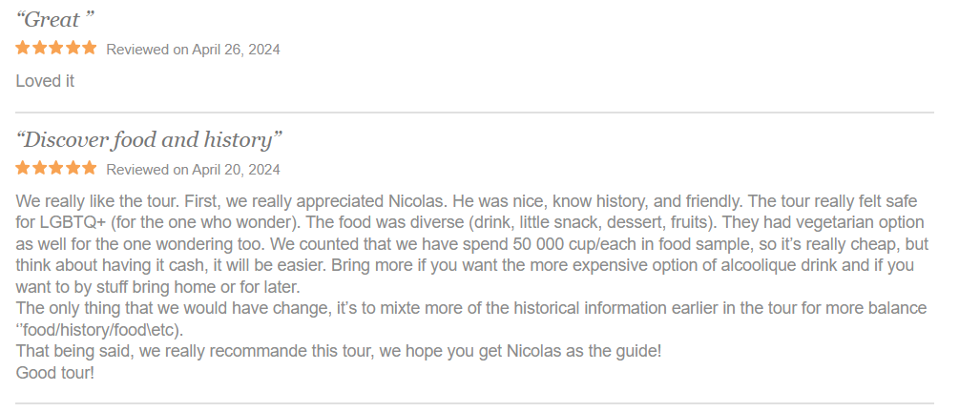Click fourth star under "Discover food and history"

click(73, 169)
